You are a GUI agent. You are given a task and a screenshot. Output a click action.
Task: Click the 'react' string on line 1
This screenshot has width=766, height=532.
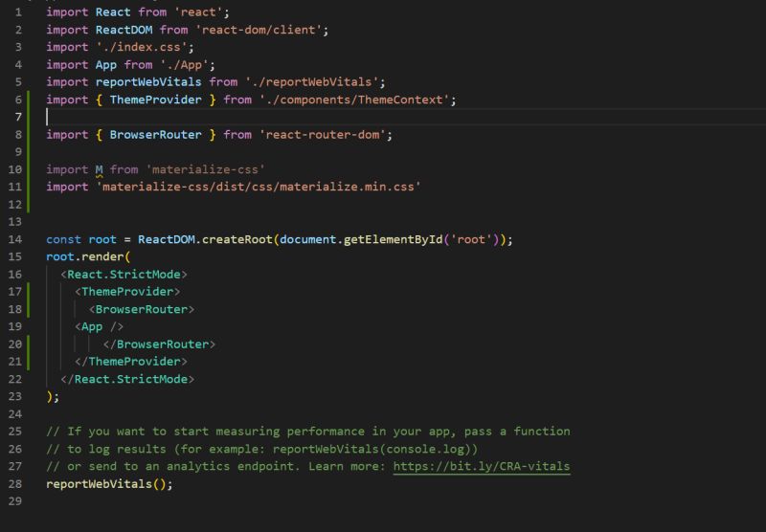pyautogui.click(x=198, y=11)
